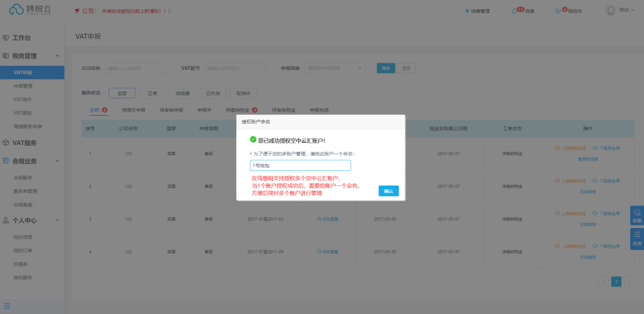Select the 全部 service status filter
Image resolution: width=644 pixels, height=314 pixels.
(x=122, y=93)
